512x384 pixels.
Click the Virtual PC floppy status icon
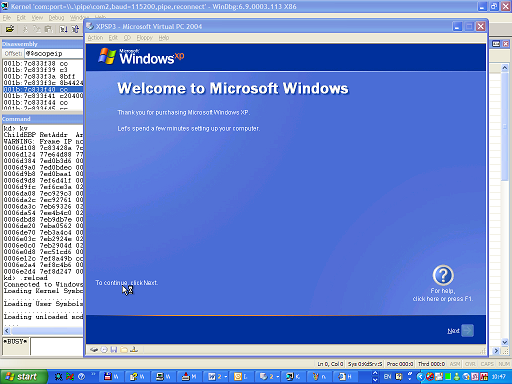tap(114, 350)
